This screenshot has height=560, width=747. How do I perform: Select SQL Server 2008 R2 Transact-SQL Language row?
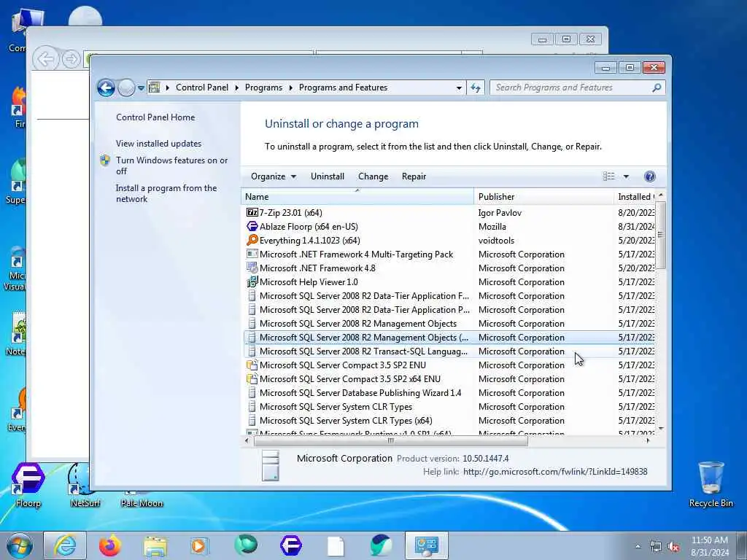click(449, 351)
